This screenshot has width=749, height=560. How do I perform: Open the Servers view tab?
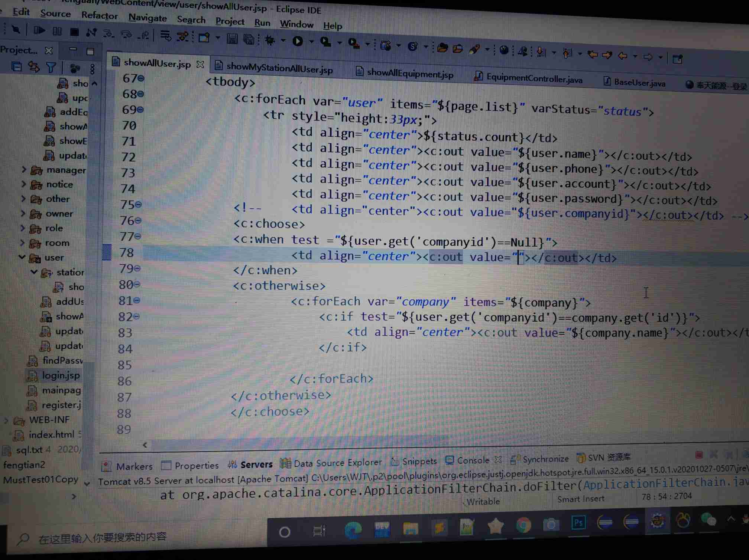pyautogui.click(x=256, y=464)
